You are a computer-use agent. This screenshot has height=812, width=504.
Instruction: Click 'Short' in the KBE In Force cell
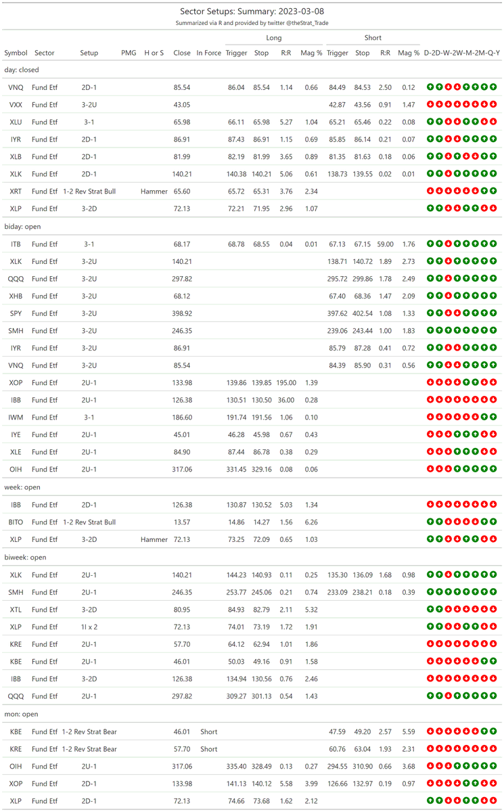point(209,731)
